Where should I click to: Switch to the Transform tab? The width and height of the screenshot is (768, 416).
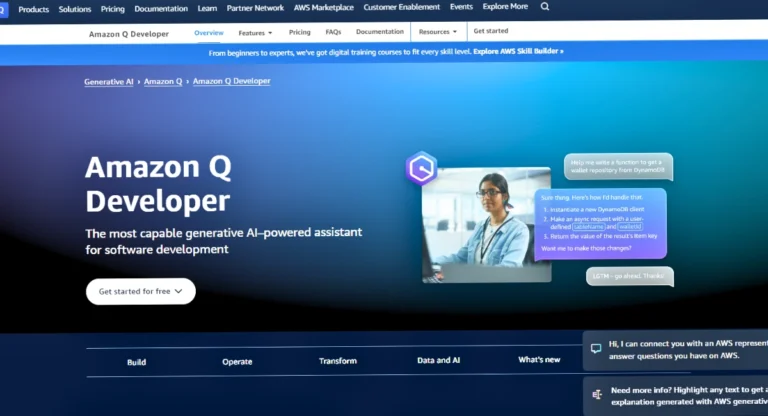(338, 361)
